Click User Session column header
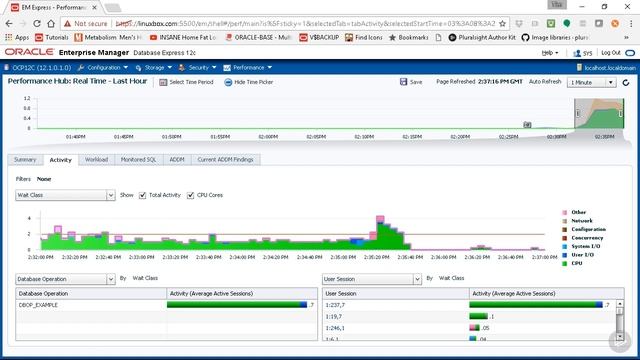This screenshot has width=640, height=360. click(396, 293)
